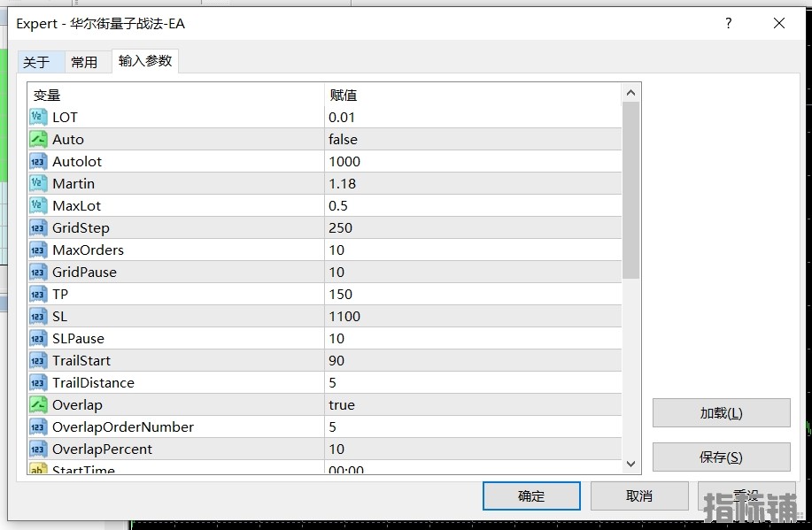Click the Martin double-type icon
The width and height of the screenshot is (812, 530).
coord(38,184)
